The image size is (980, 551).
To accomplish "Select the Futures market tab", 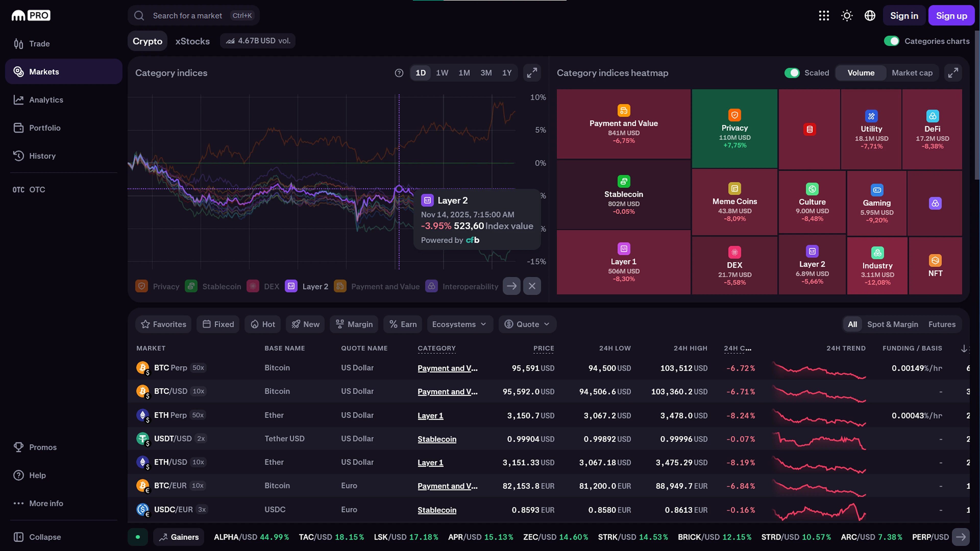I will coord(941,324).
